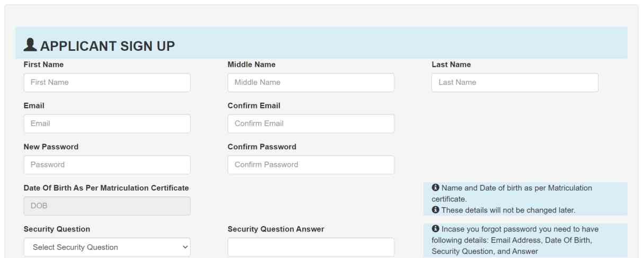Click into the Middle Name text box
644x258 pixels.
(311, 83)
